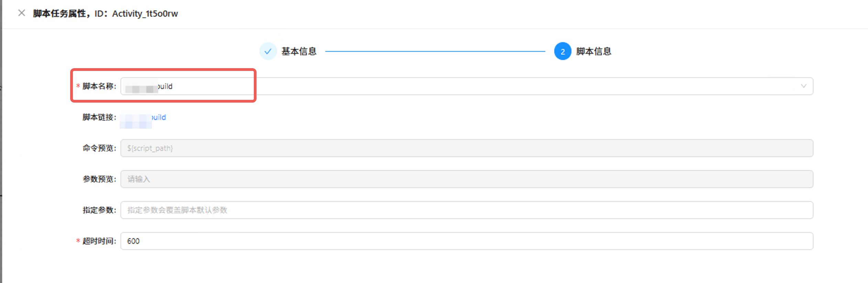Click the progress line between the steps
Image resolution: width=868 pixels, height=283 pixels.
[435, 51]
